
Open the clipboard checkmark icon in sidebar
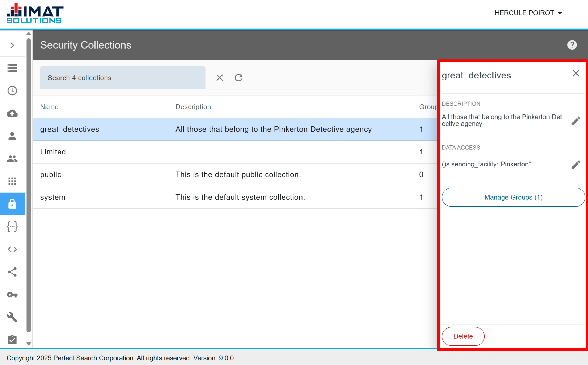(x=12, y=339)
